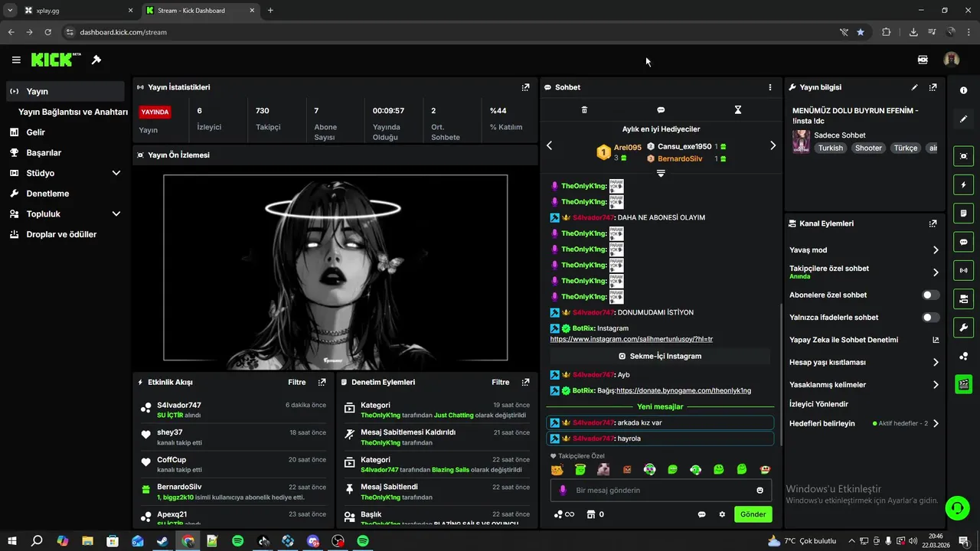
Task: Open Hedefleri belirleyin active goals
Action: point(864,423)
